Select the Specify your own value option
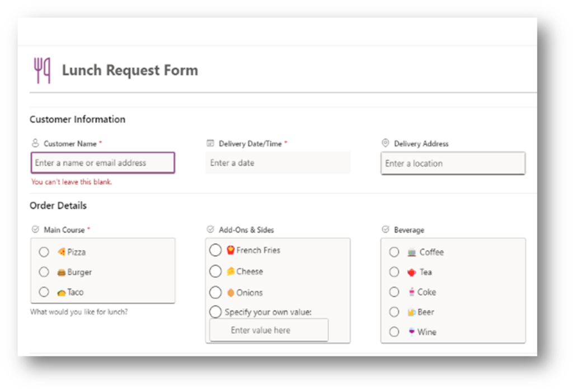 tap(215, 312)
